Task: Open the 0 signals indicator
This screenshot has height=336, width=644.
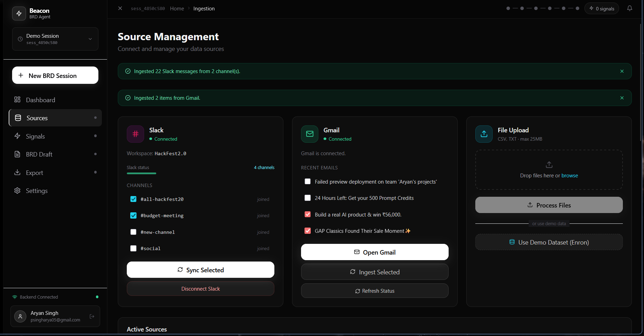Action: click(602, 8)
